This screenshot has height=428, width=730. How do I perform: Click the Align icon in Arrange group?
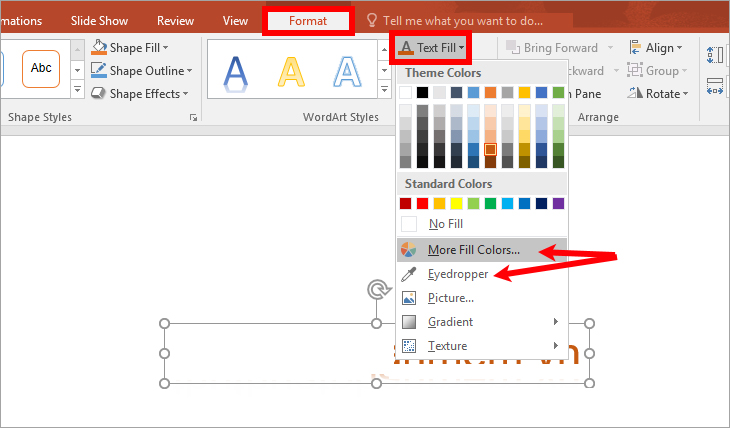[x=636, y=47]
